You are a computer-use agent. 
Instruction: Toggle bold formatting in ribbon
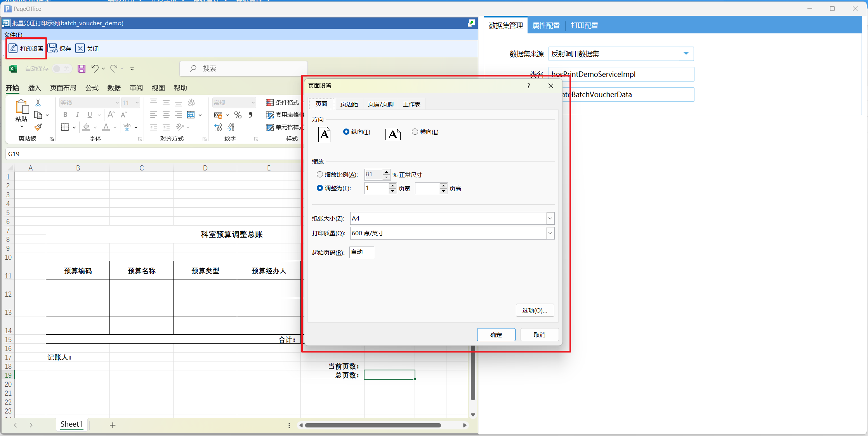click(65, 115)
